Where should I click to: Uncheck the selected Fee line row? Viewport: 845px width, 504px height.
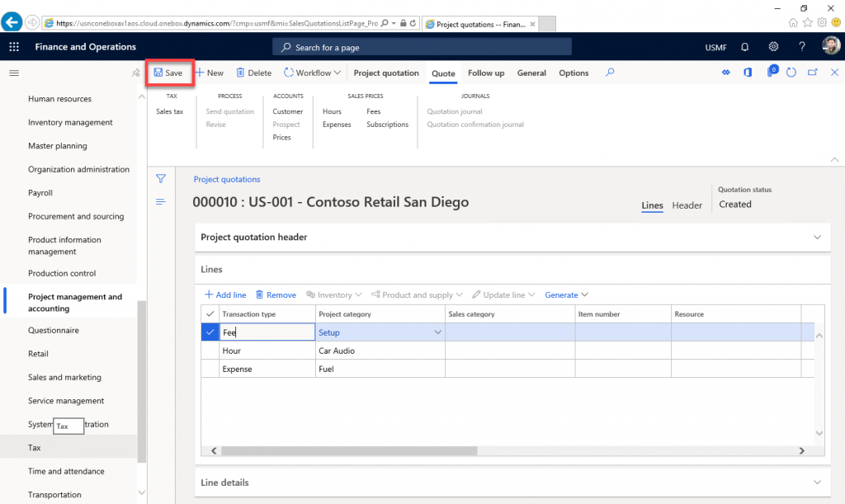pos(211,331)
